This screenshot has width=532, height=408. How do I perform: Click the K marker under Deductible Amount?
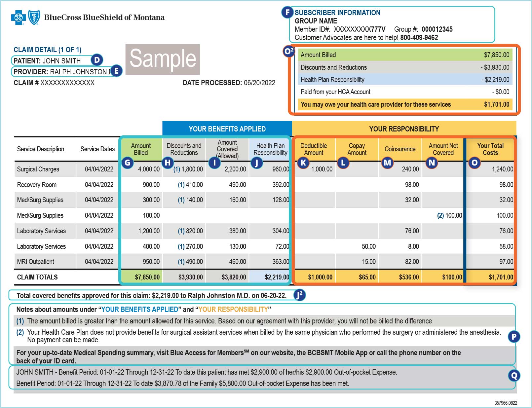[303, 163]
